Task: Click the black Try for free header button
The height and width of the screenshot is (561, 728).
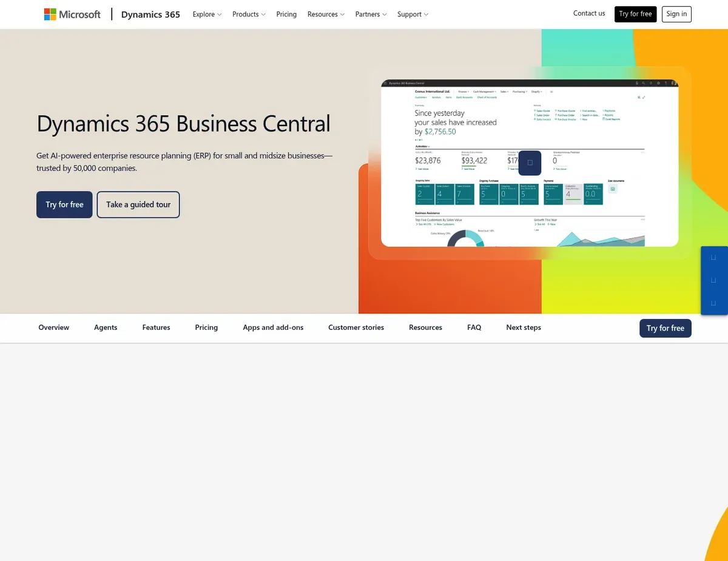Action: 635,14
